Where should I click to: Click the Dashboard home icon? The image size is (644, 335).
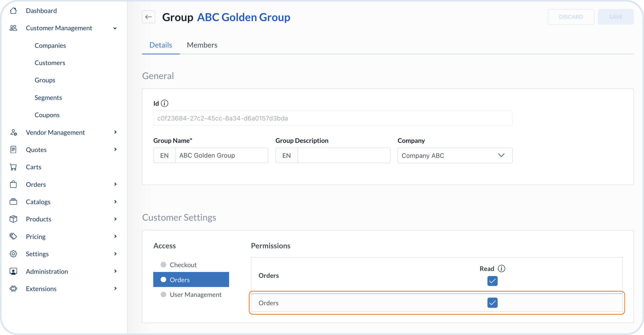(13, 11)
